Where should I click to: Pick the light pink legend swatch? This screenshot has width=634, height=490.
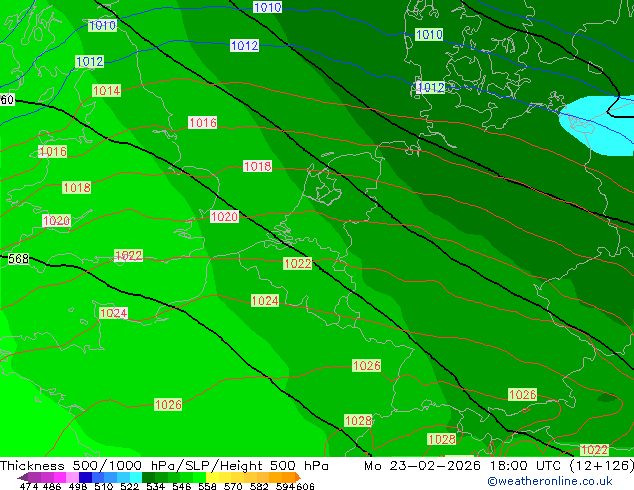pos(72,477)
